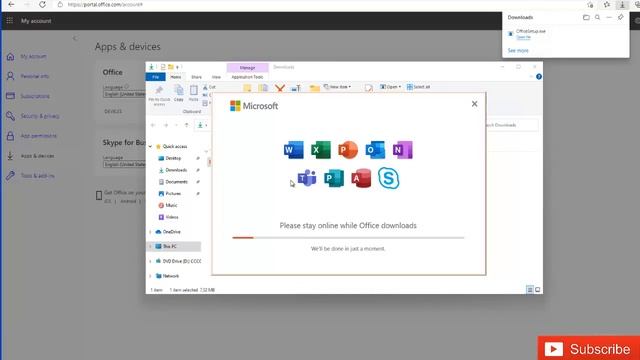Viewport: 640px width, 360px height.
Task: Open Tools & add-ins in the sidebar
Action: [37, 176]
